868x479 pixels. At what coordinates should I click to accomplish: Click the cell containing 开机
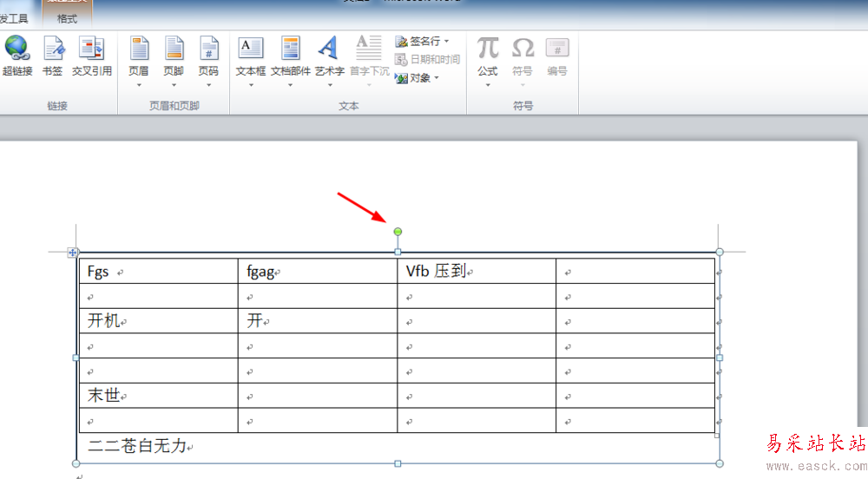coord(158,321)
